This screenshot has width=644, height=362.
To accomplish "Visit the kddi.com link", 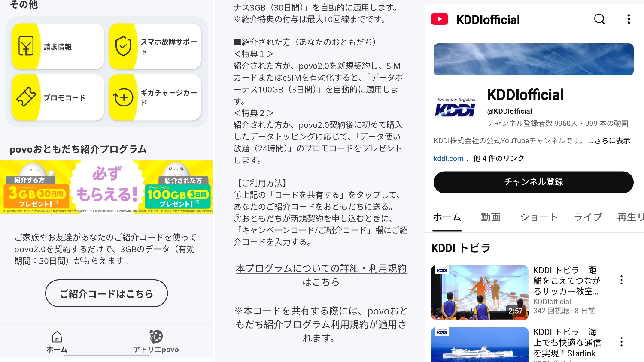I will click(449, 158).
